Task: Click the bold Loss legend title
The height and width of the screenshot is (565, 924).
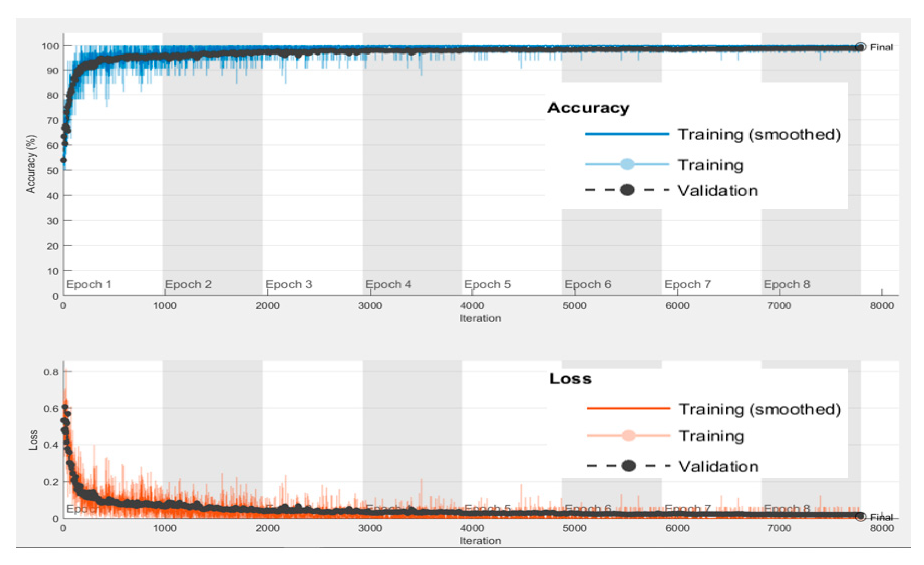Action: [570, 379]
